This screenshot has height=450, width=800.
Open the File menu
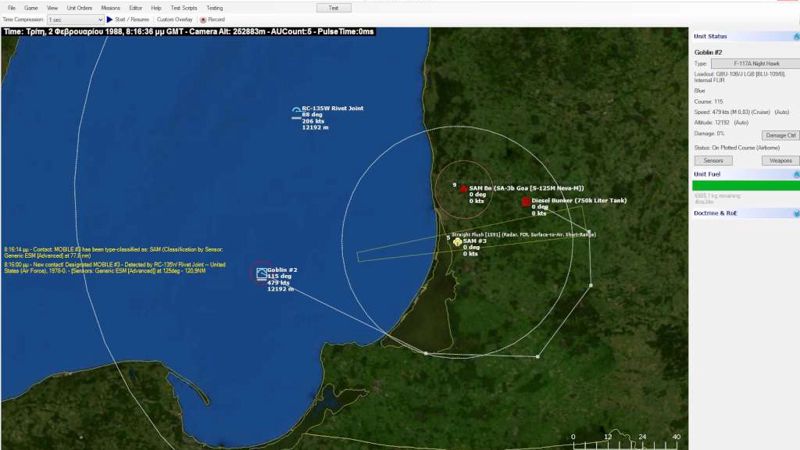pos(11,8)
